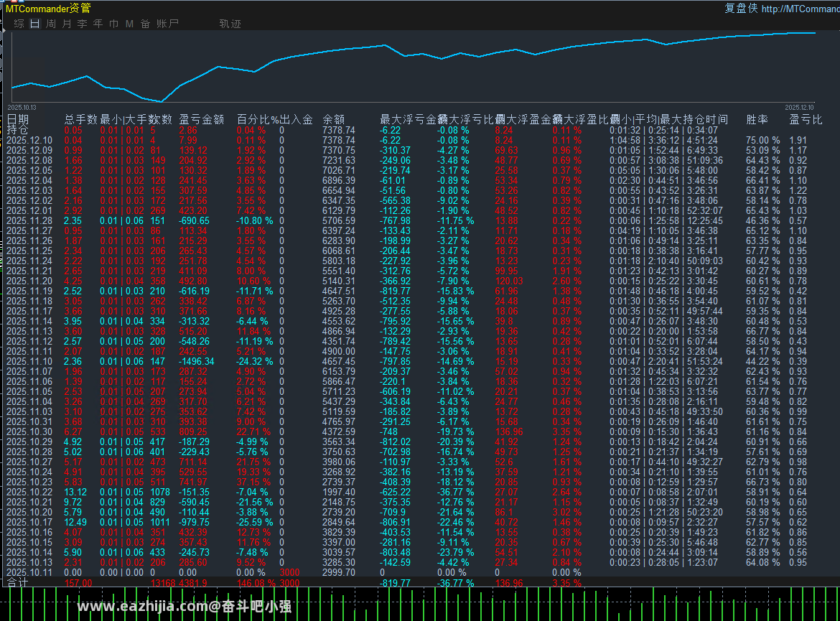
Task: Open the http://MTCommand link at top right
Action: click(801, 9)
